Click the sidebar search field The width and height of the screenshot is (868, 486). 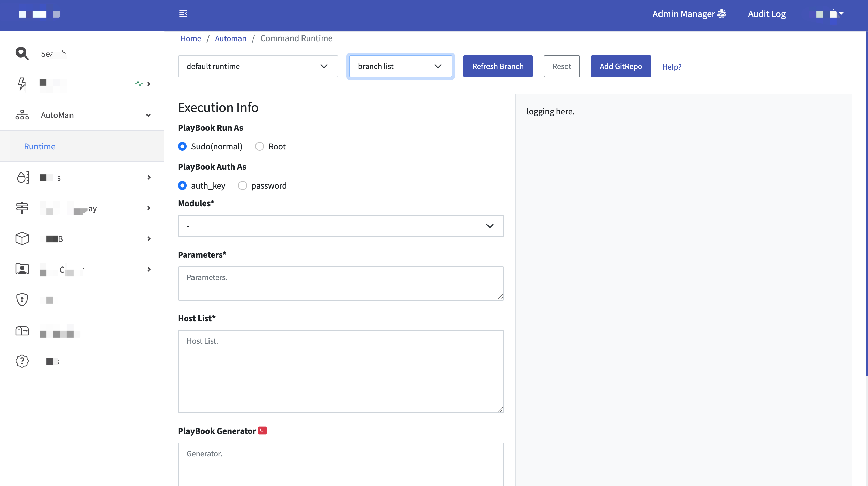(53, 54)
